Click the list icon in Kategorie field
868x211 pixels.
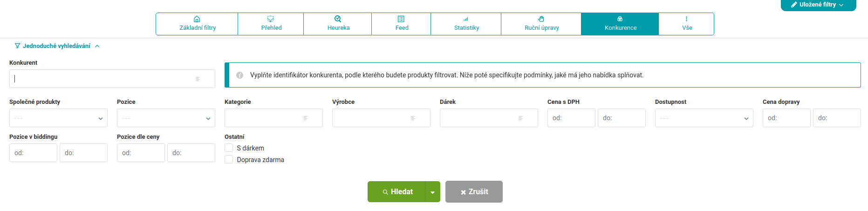(x=305, y=118)
